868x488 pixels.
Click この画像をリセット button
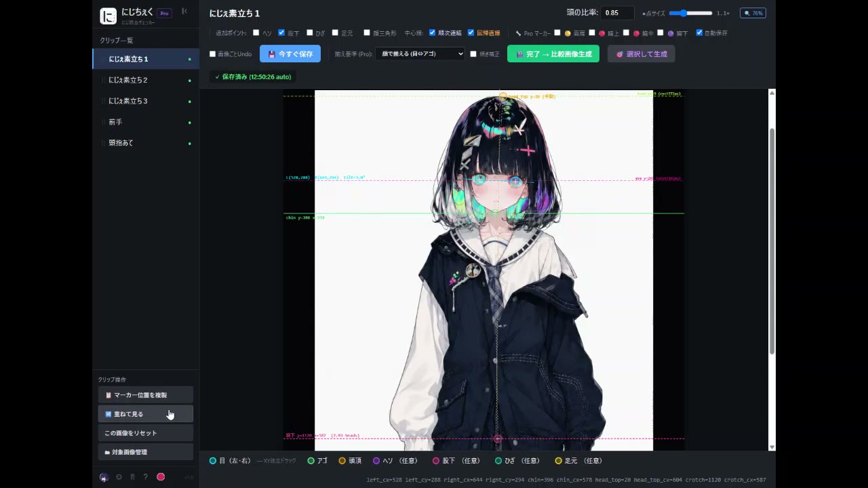coord(145,433)
